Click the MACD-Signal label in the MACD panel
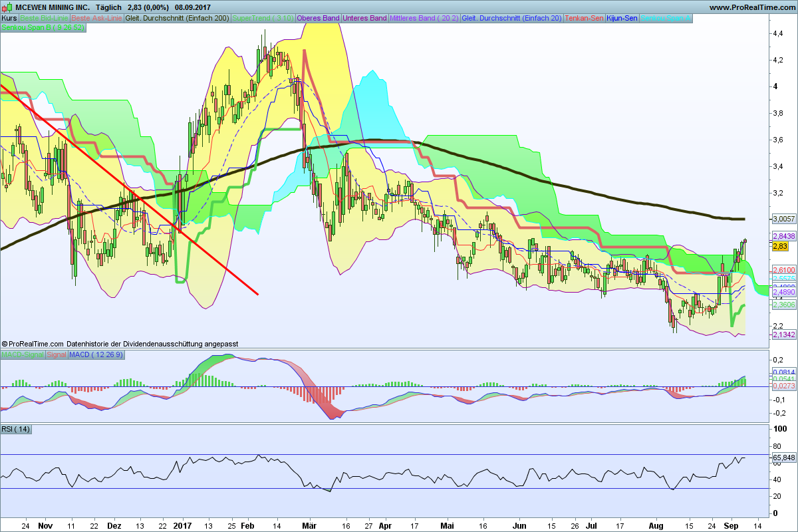 (23, 355)
